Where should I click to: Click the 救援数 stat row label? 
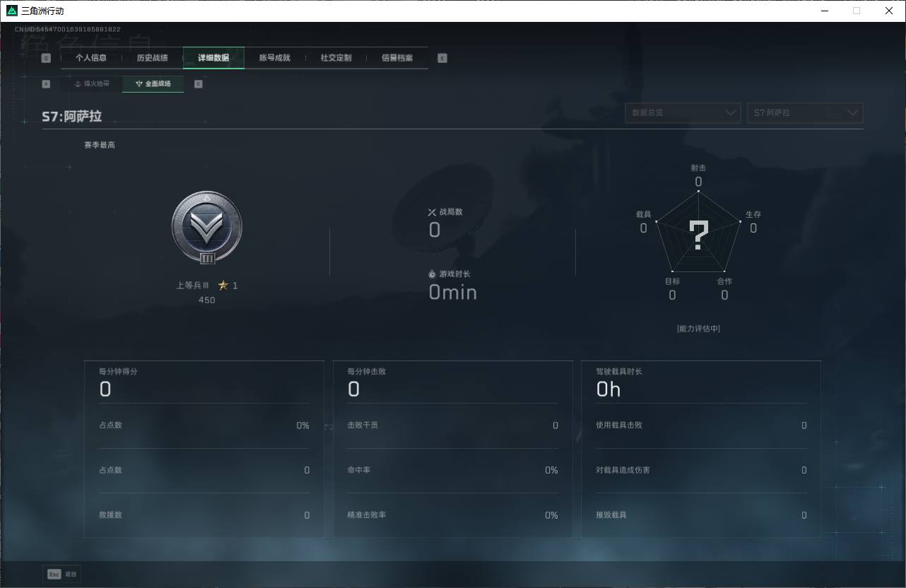point(111,515)
